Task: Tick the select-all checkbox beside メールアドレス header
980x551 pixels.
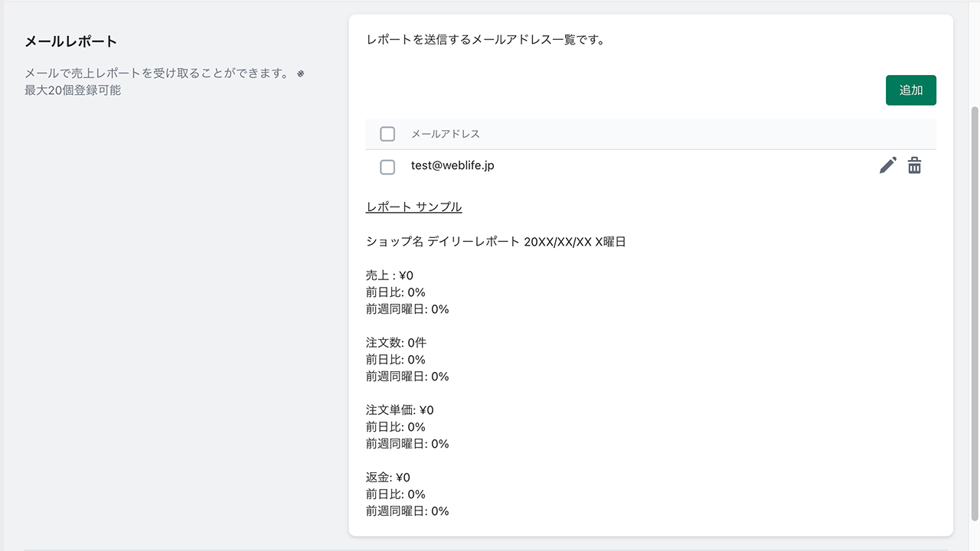Action: 387,134
